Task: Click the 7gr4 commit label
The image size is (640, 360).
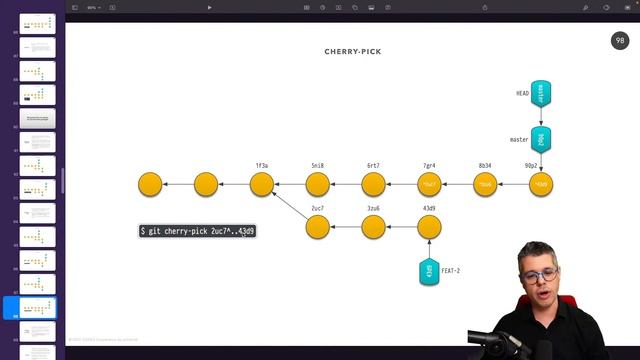Action: [x=429, y=166]
